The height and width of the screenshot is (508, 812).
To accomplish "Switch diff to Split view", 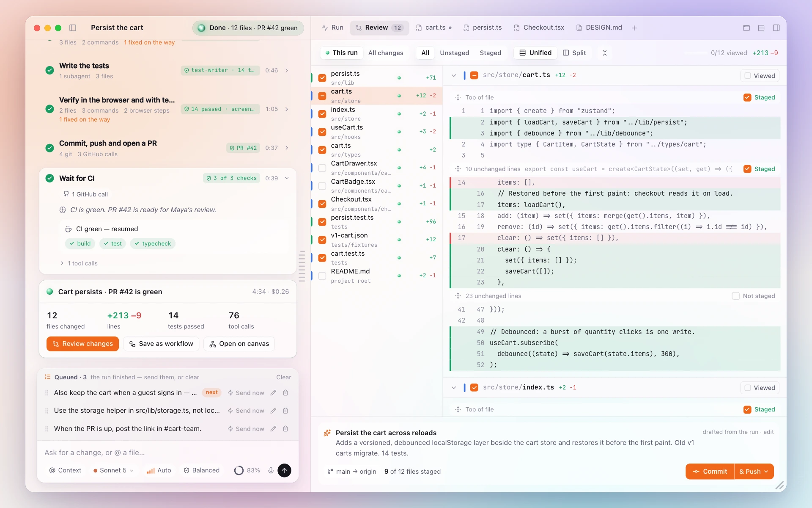I will 574,53.
